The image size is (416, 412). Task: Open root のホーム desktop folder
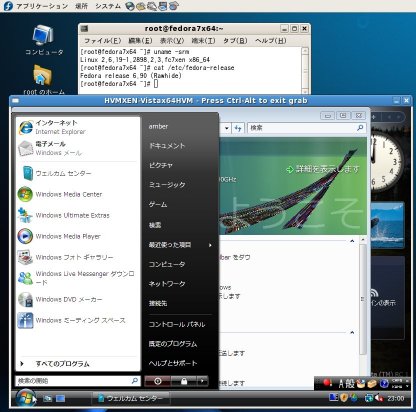[x=44, y=79]
